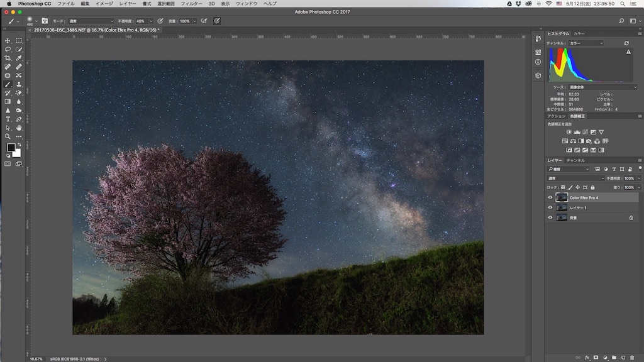
Task: Select the Horizontal Type tool
Action: (x=8, y=119)
